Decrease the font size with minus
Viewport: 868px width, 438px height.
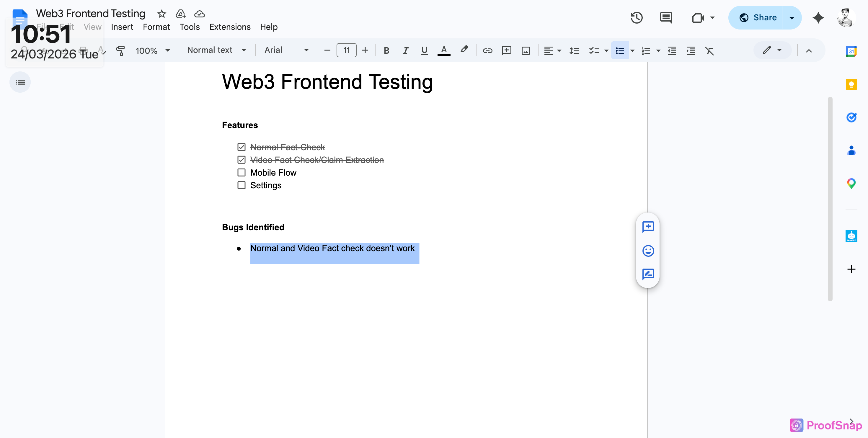(x=327, y=50)
